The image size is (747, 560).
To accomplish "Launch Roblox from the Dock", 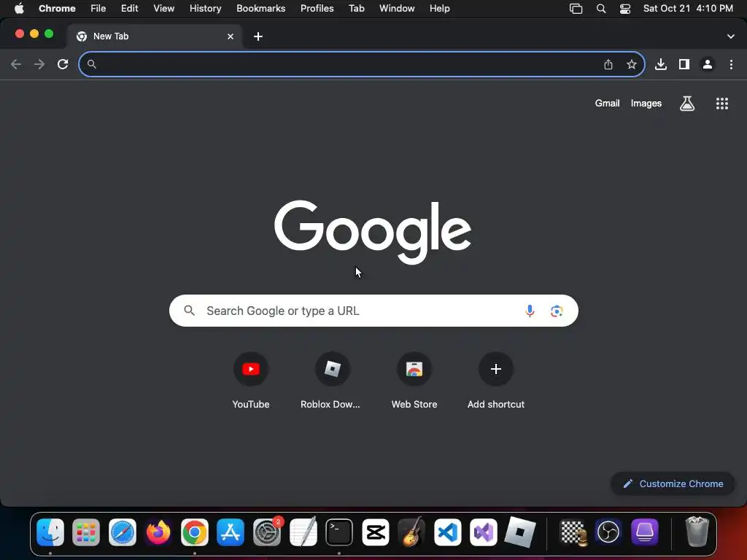I will tap(519, 532).
